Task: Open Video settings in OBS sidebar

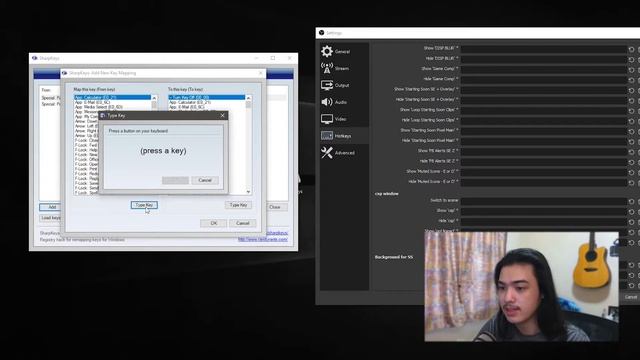Action: click(344, 119)
